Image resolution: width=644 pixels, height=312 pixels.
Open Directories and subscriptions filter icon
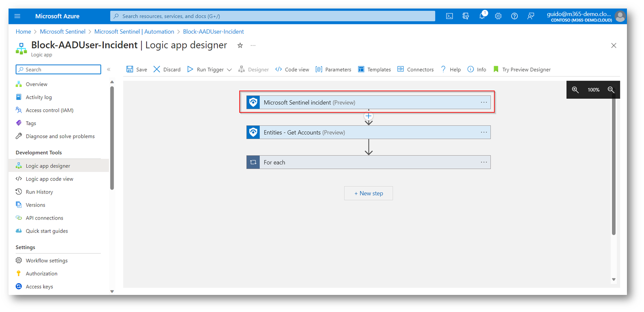(466, 16)
